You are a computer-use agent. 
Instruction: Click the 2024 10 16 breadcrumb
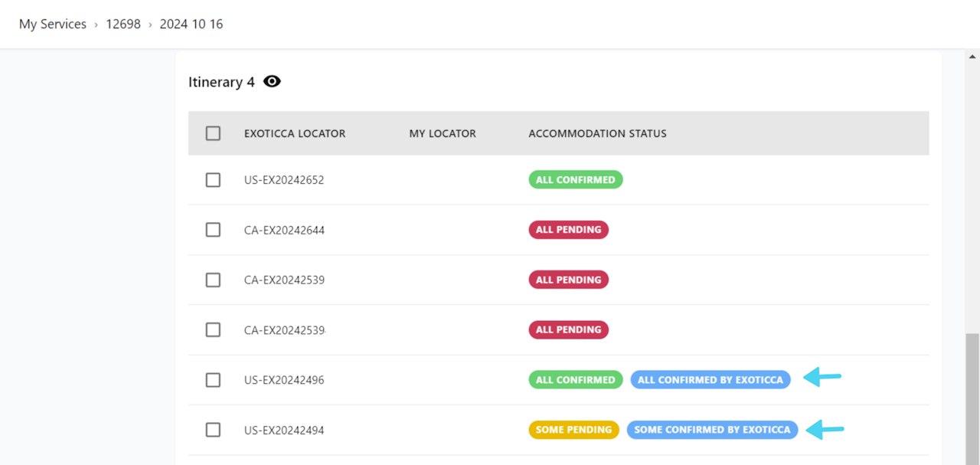(191, 24)
